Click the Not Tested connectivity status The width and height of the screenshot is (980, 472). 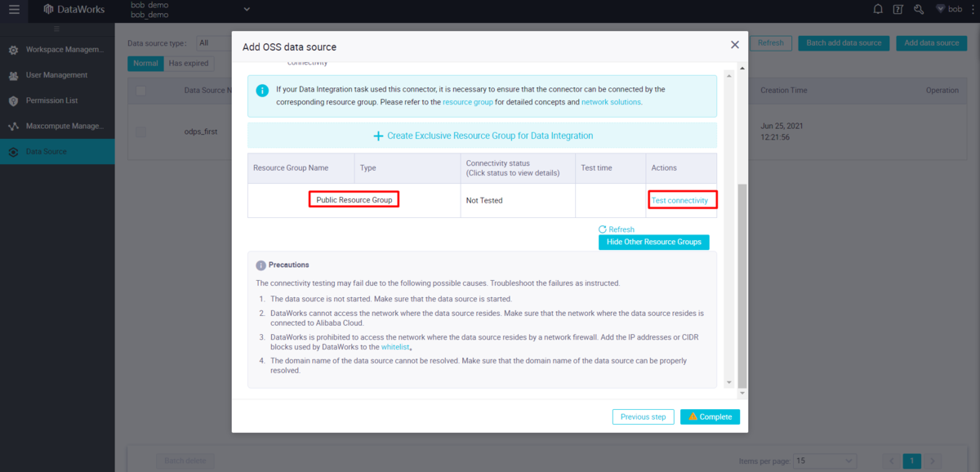click(484, 200)
